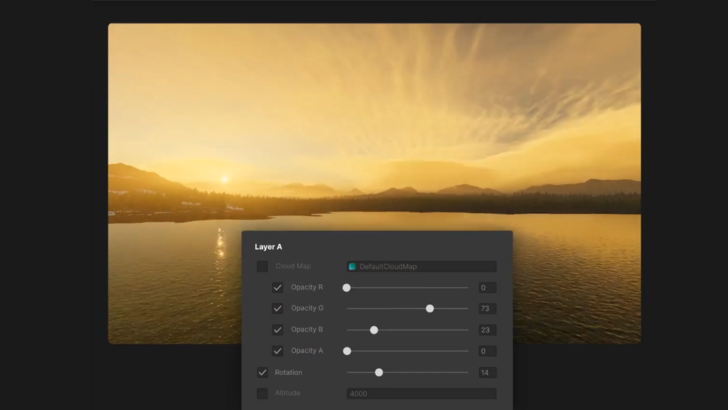Select the Opacity R value field
The image size is (728, 410).
pyautogui.click(x=486, y=288)
